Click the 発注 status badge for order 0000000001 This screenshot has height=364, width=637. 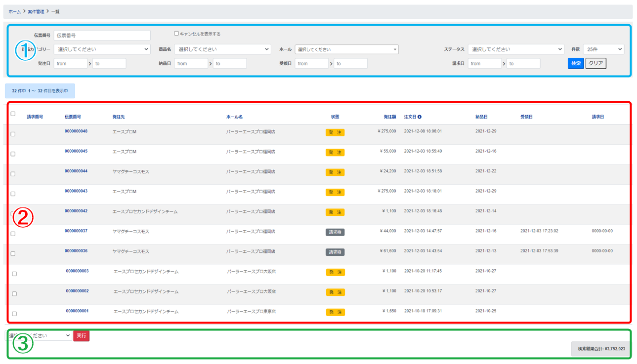335,312
